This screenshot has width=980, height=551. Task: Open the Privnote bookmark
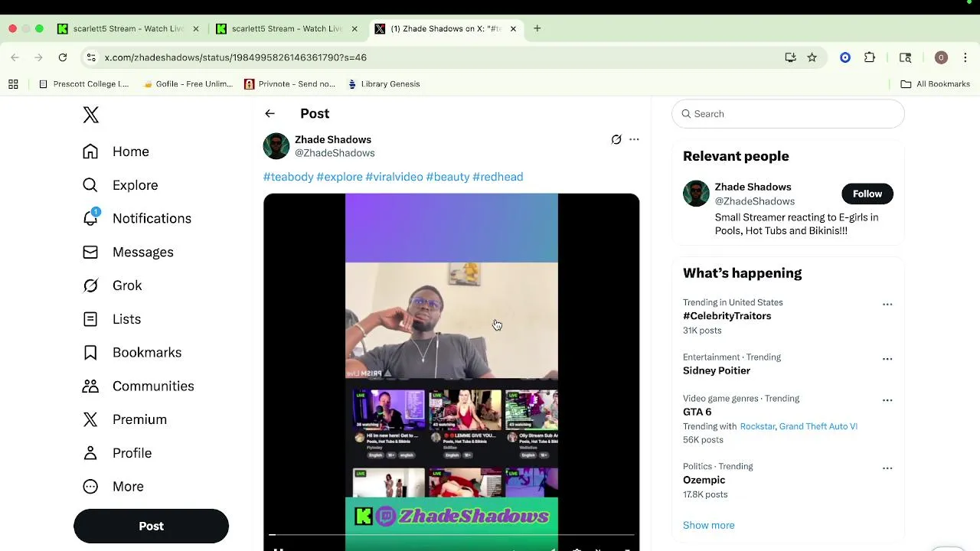(x=289, y=84)
